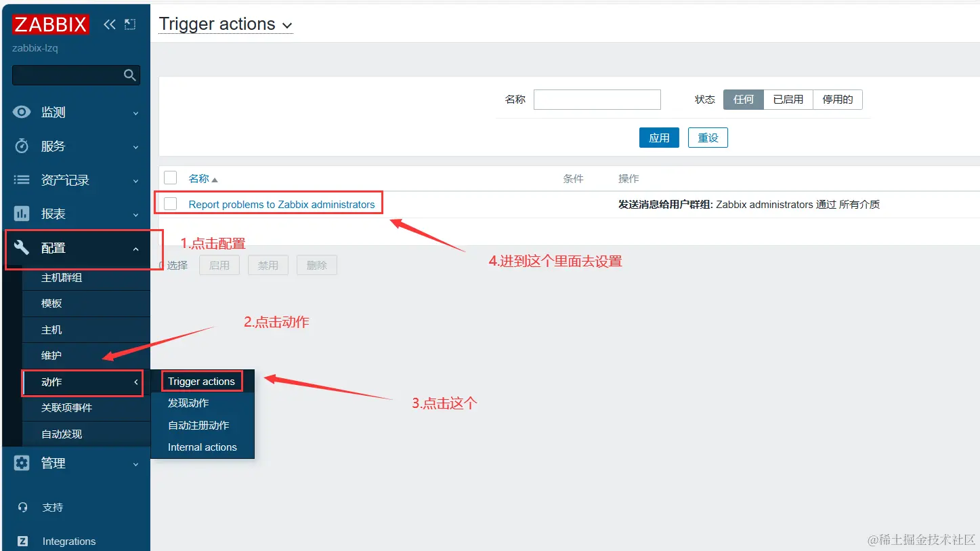This screenshot has height=551, width=980.
Task: Expand the 监测 menu chevron
Action: tap(135, 113)
